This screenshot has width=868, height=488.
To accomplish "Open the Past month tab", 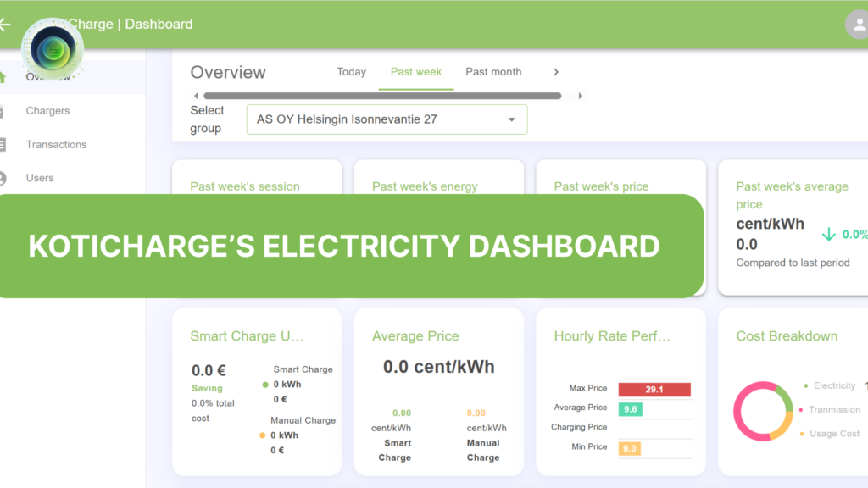I will [493, 72].
